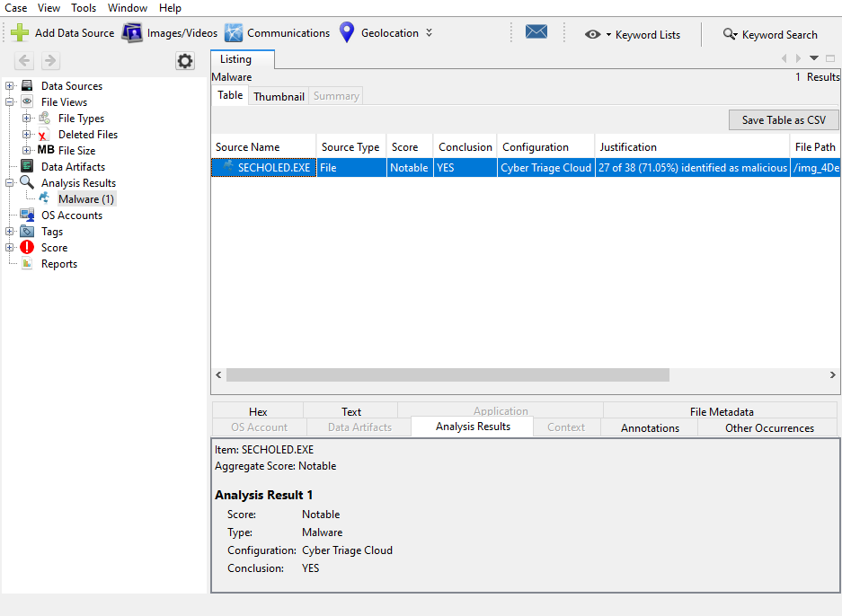Open the Images/Videos viewer icon
Screen dimensions: 842x616
click(132, 31)
